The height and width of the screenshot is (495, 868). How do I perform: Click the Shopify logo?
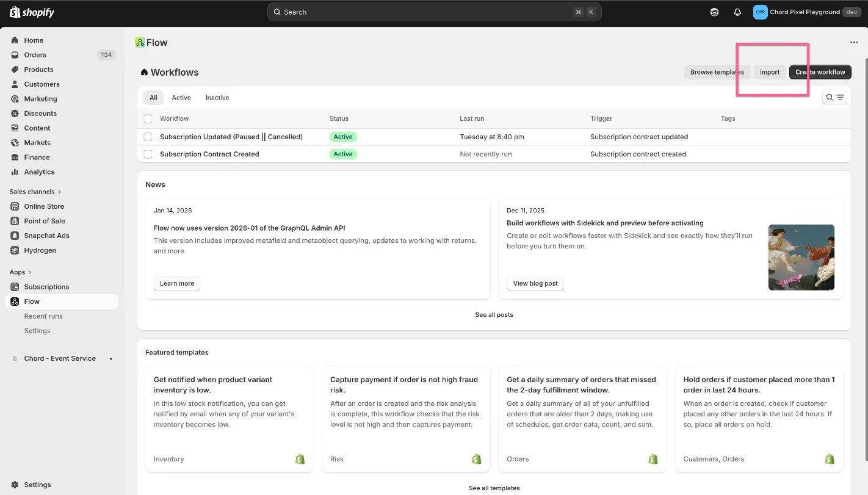click(32, 12)
